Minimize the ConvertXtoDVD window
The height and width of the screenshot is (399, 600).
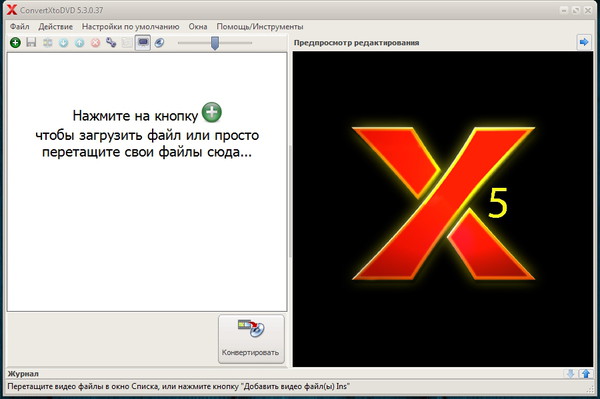[x=564, y=10]
